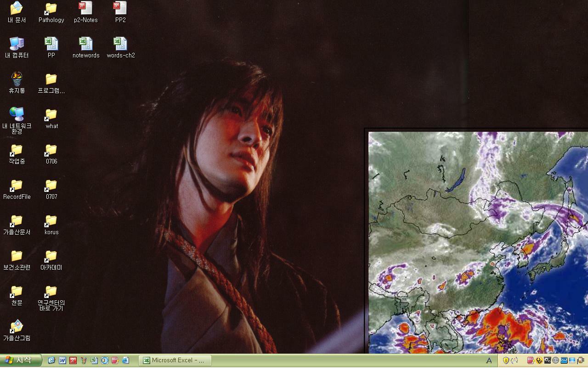Click the IME language bar A indicator

click(489, 361)
